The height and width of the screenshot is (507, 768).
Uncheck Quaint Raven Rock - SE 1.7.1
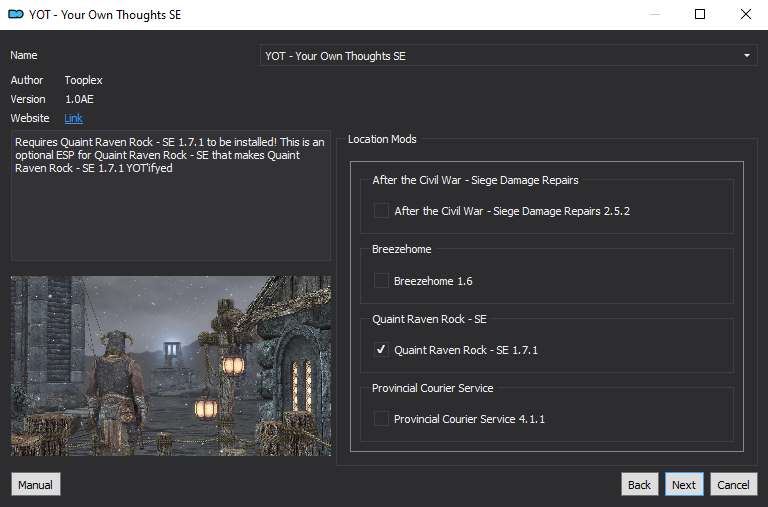381,350
